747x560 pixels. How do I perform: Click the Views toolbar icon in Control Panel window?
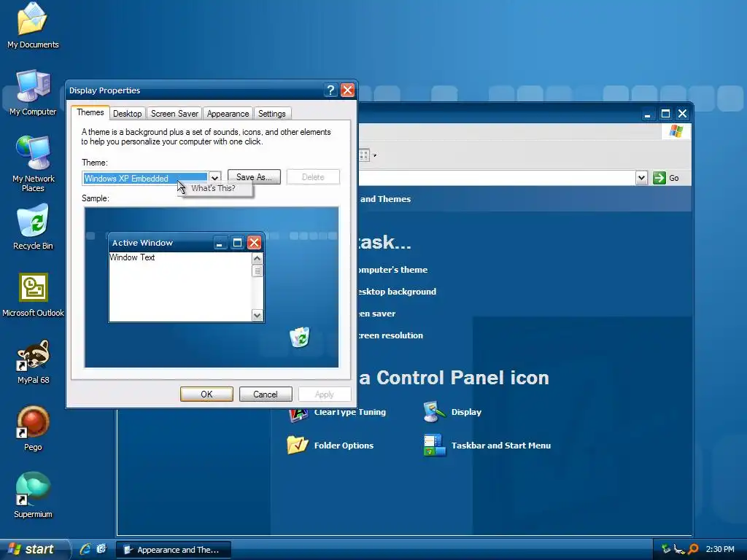(364, 155)
